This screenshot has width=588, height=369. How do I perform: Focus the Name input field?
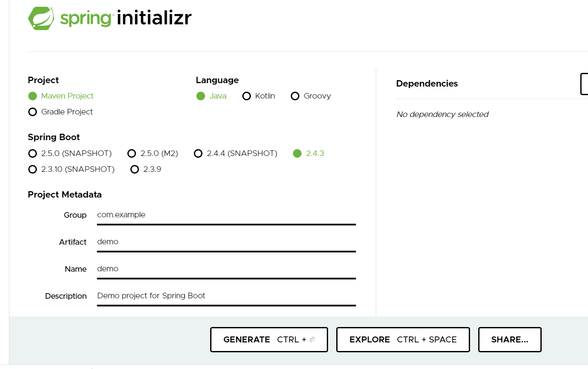point(226,269)
